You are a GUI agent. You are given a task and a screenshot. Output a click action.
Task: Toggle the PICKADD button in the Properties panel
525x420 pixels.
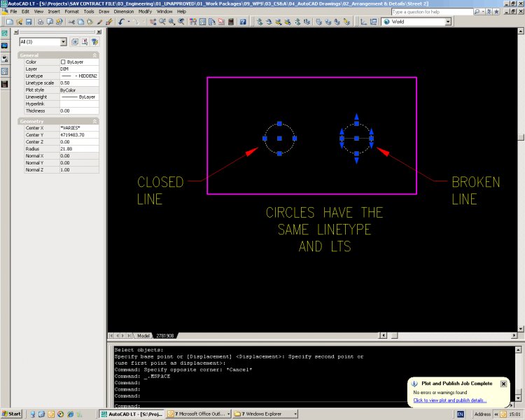coord(74,42)
